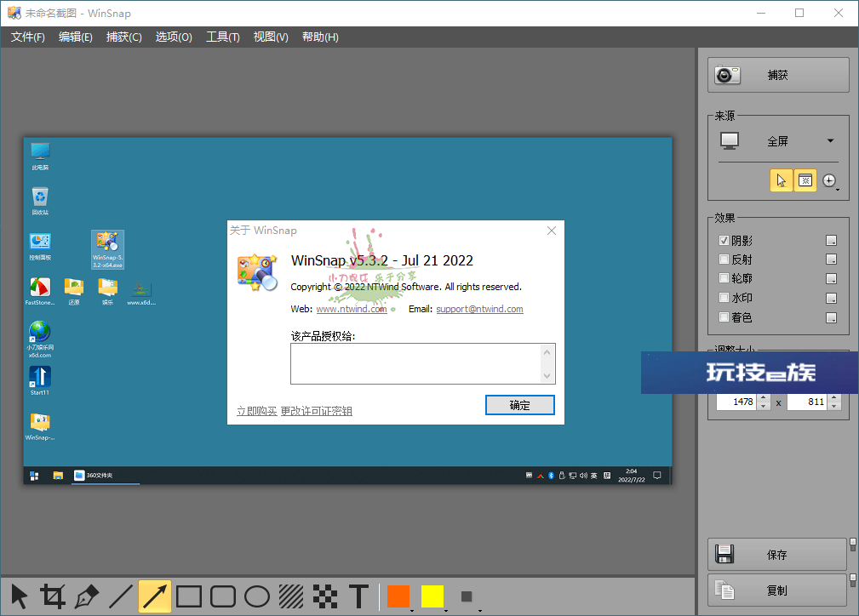
Task: Close the 关于 WinSnap dialog
Action: (x=552, y=231)
